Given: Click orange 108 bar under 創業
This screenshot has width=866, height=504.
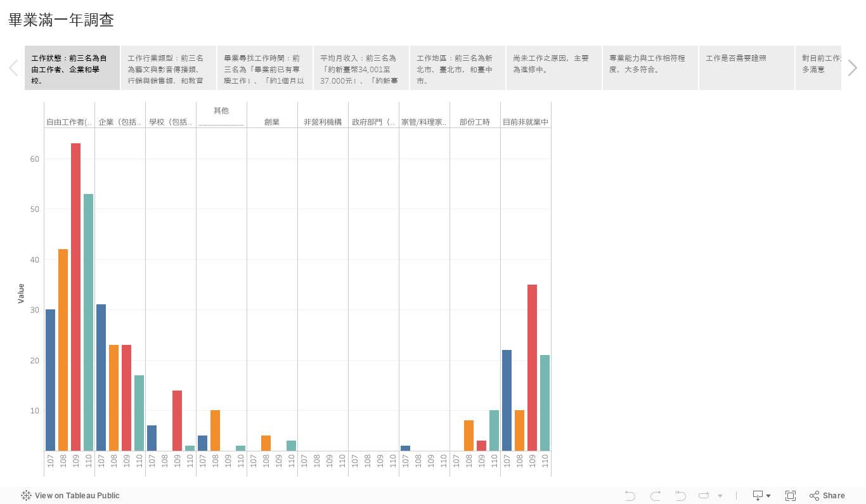Looking at the screenshot, I should click(266, 443).
